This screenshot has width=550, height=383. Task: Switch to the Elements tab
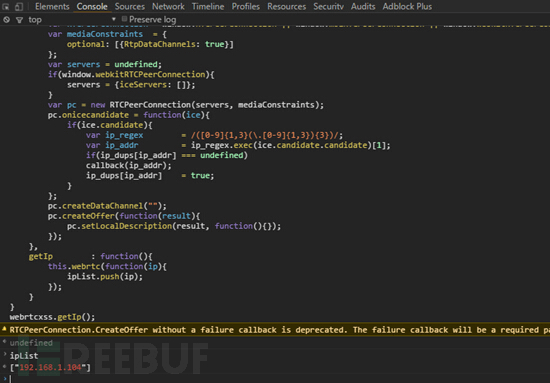tap(52, 6)
